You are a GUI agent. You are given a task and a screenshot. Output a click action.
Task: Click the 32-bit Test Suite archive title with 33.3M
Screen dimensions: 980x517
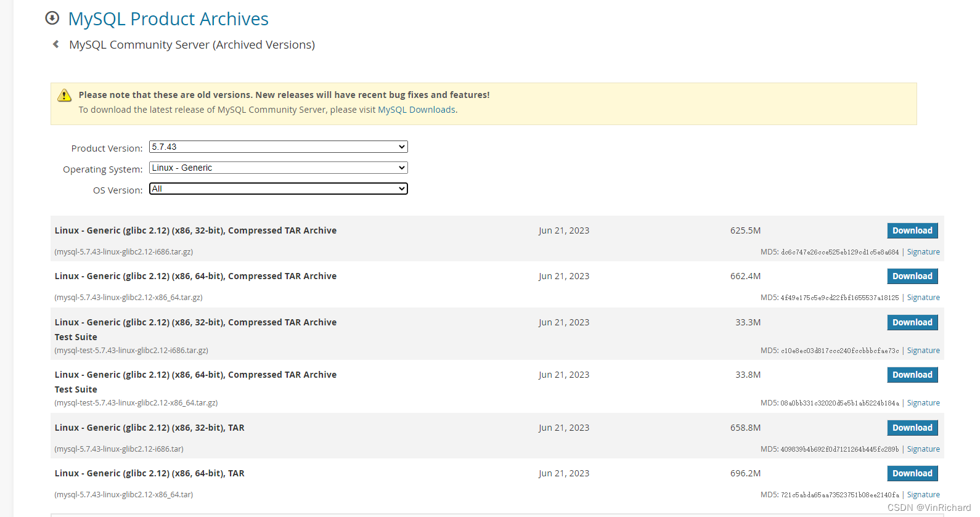(195, 329)
